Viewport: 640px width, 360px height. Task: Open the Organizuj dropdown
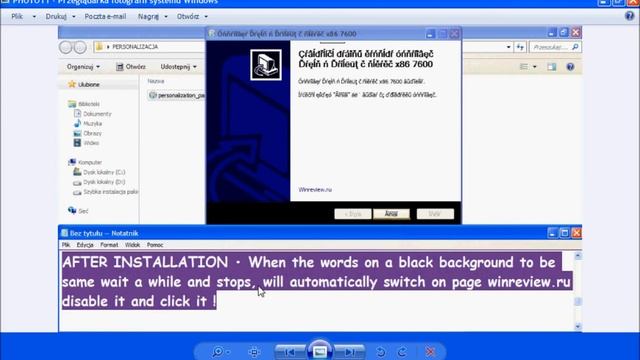click(83, 67)
